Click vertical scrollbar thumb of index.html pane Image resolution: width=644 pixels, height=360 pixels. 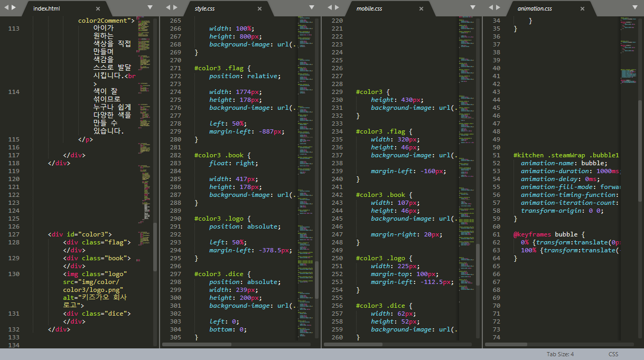pyautogui.click(x=155, y=247)
